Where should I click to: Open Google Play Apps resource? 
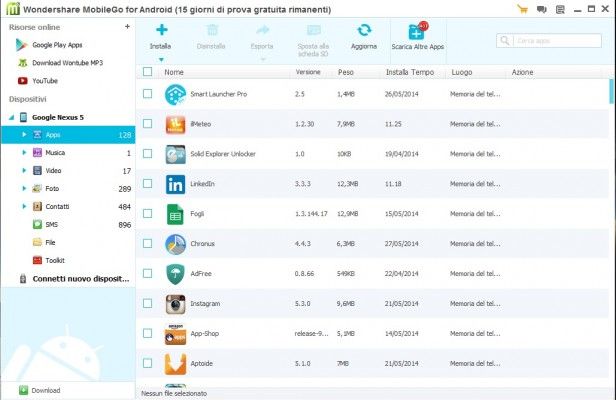[50, 45]
